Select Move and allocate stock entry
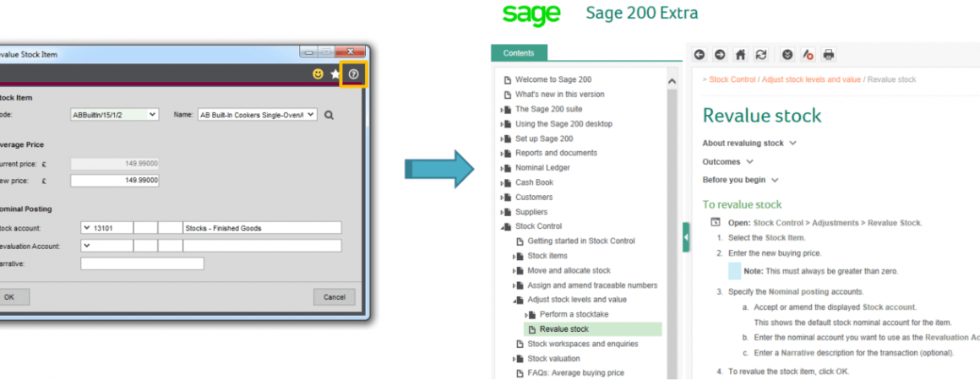The image size is (980, 380). click(569, 270)
